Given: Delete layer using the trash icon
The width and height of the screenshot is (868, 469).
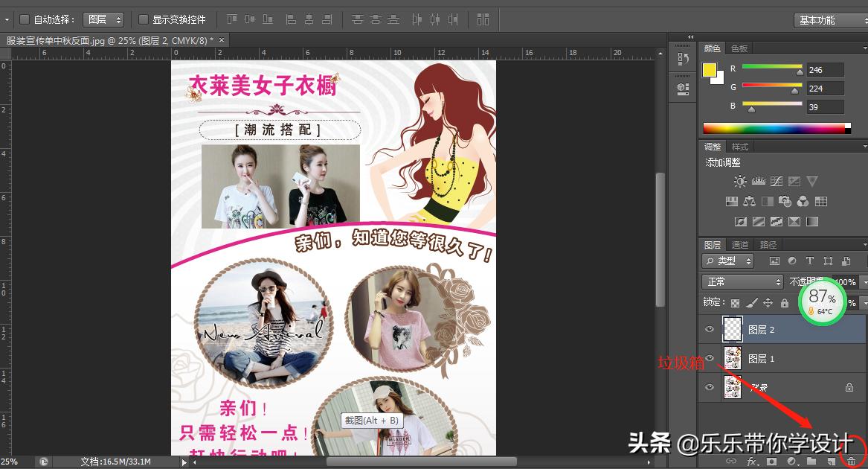Looking at the screenshot, I should (852, 461).
